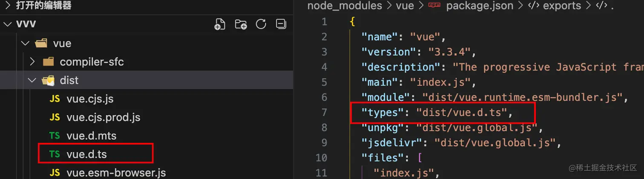Collapse all folders in explorer
The height and width of the screenshot is (179, 644).
pyautogui.click(x=281, y=24)
